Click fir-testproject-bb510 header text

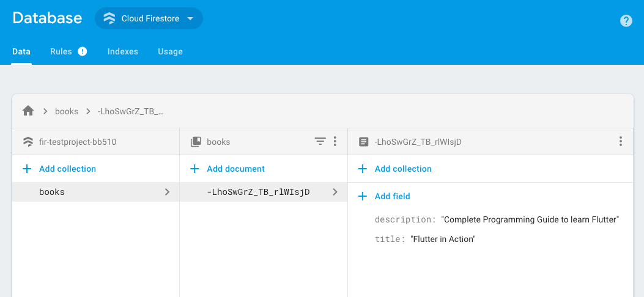(x=78, y=142)
